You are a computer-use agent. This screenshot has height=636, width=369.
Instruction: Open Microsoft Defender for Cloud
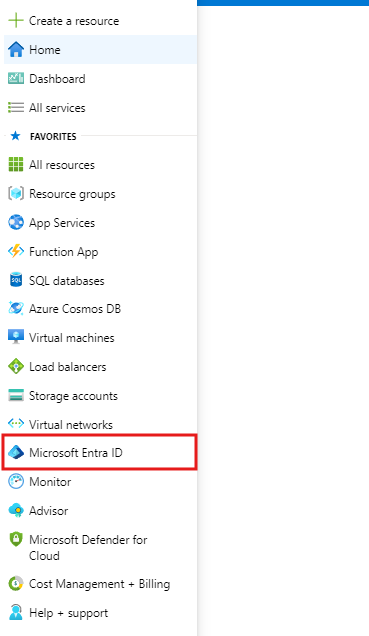99,547
